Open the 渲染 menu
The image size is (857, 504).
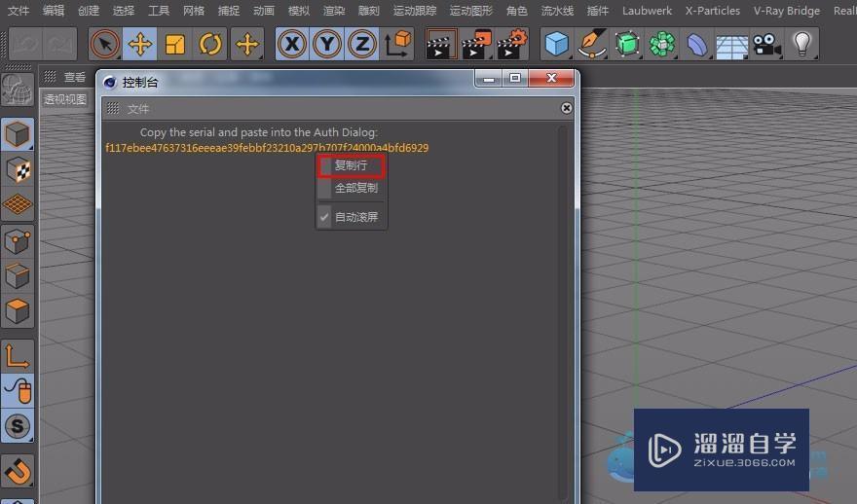333,11
